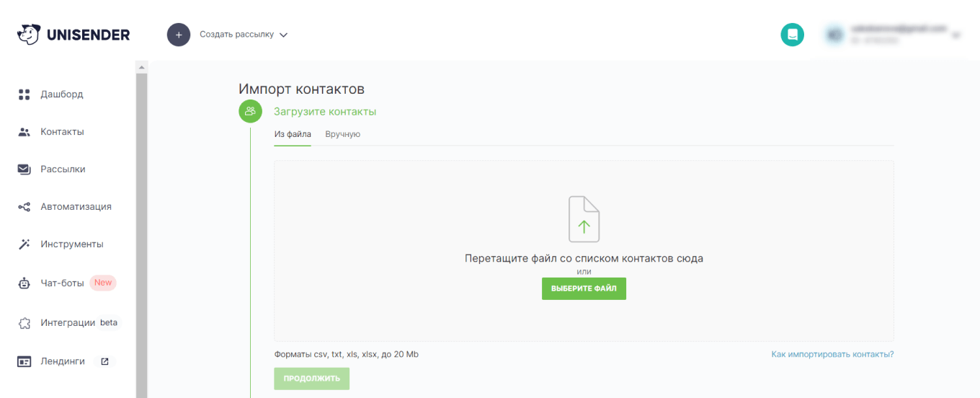Click the ПРОДОЛЖИТЬ button
This screenshot has width=980, height=398.
pos(311,379)
